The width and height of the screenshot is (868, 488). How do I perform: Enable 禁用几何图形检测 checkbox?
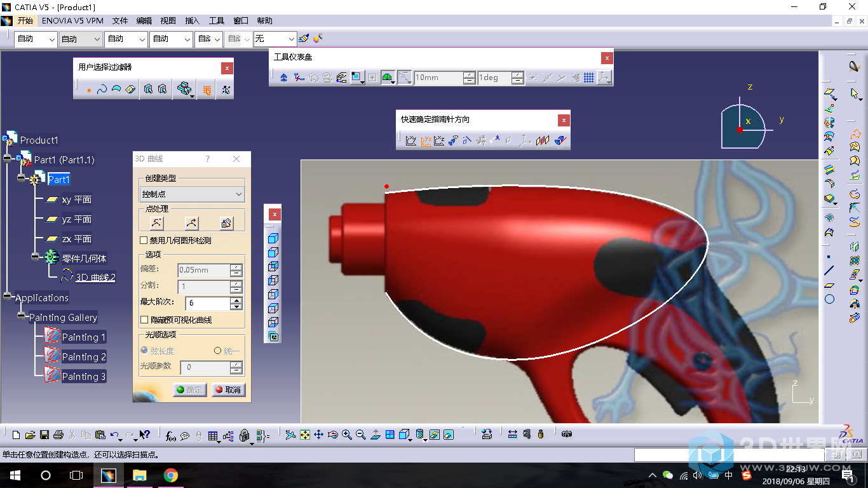point(144,241)
